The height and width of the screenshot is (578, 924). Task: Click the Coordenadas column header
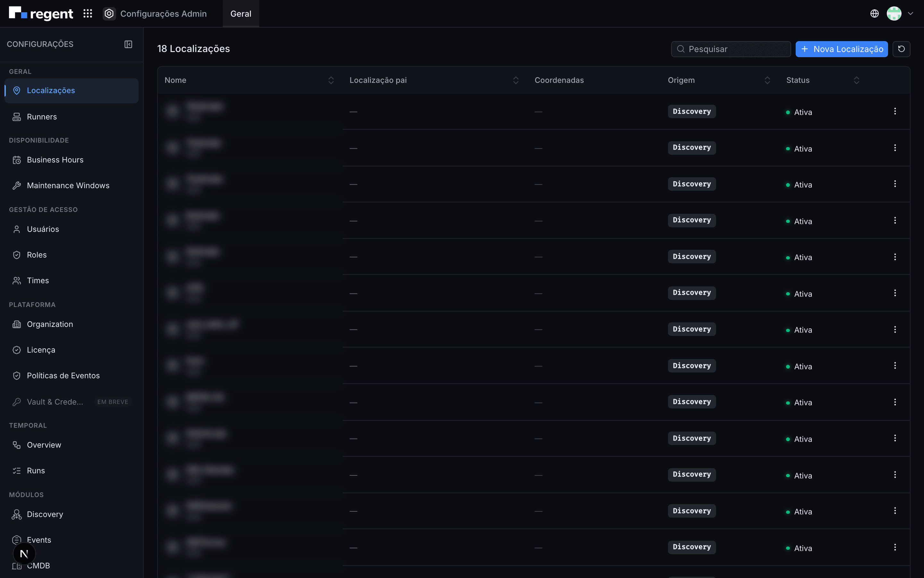[559, 80]
